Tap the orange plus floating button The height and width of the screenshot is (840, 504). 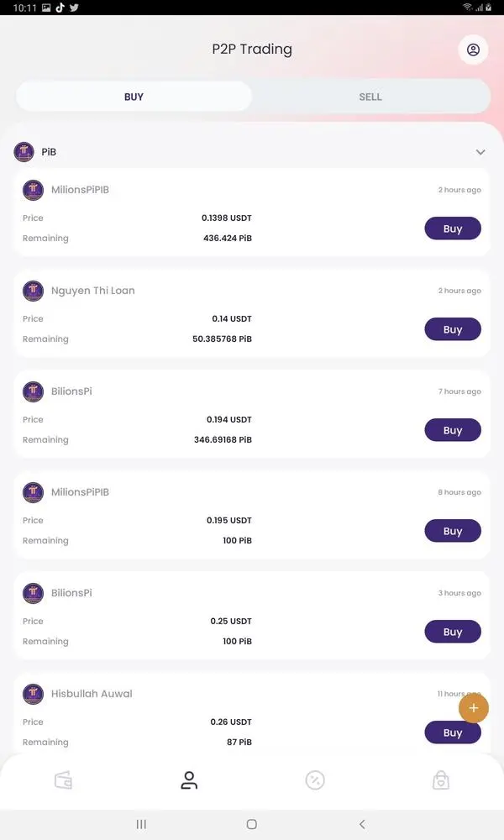[x=474, y=708]
